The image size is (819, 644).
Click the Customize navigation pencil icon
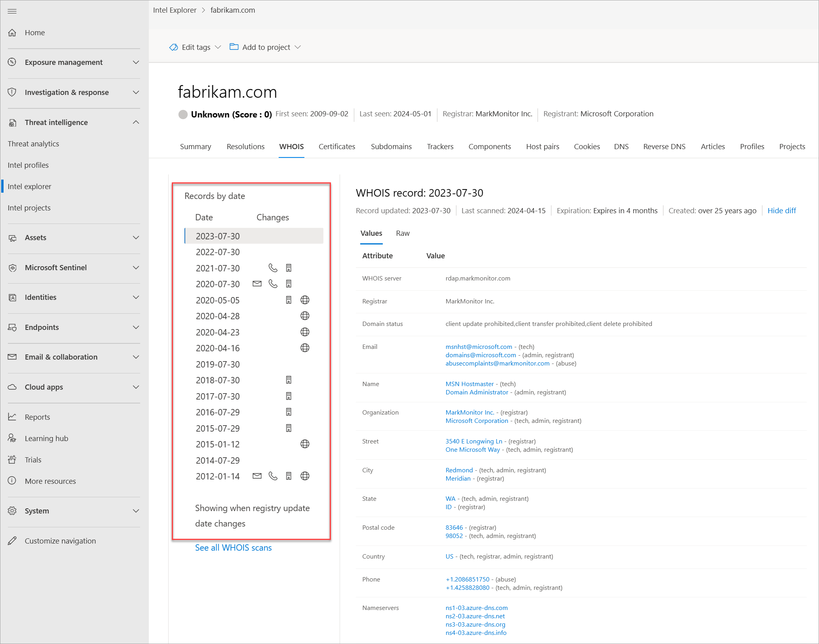[x=12, y=541]
